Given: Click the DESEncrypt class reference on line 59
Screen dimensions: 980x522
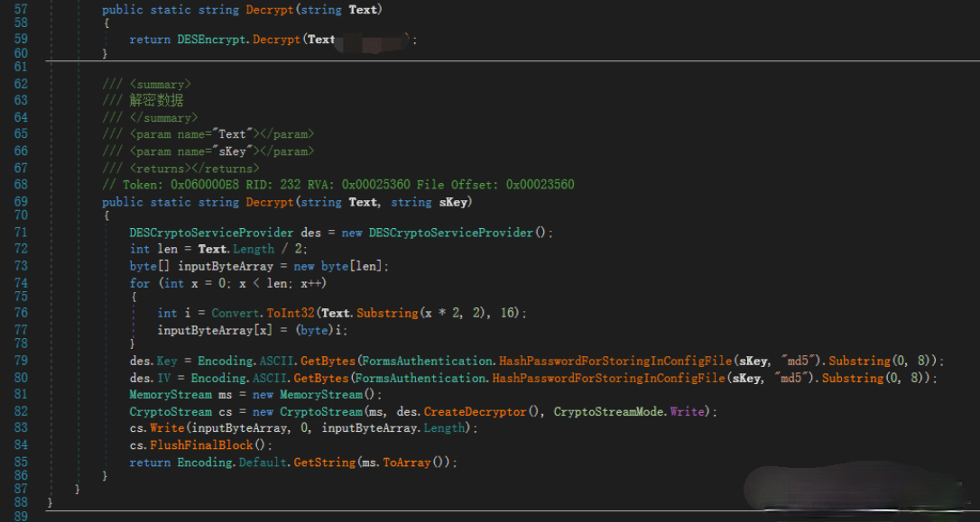Looking at the screenshot, I should (x=204, y=40).
